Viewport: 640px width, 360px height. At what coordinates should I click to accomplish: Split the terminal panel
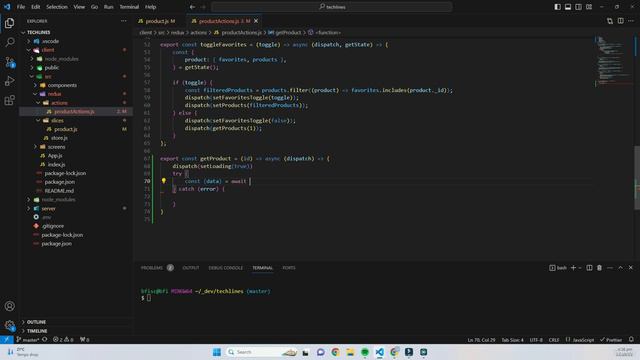coord(589,268)
